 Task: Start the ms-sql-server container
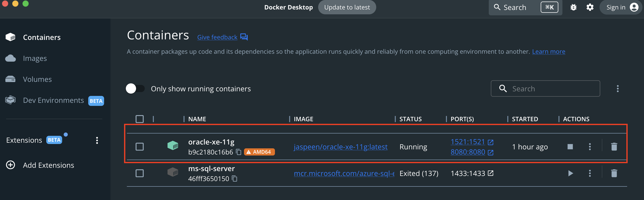coord(571,173)
